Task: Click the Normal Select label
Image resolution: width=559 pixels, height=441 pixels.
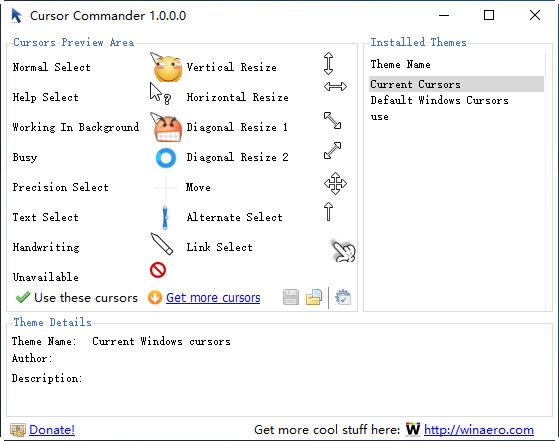Action: coord(52,67)
